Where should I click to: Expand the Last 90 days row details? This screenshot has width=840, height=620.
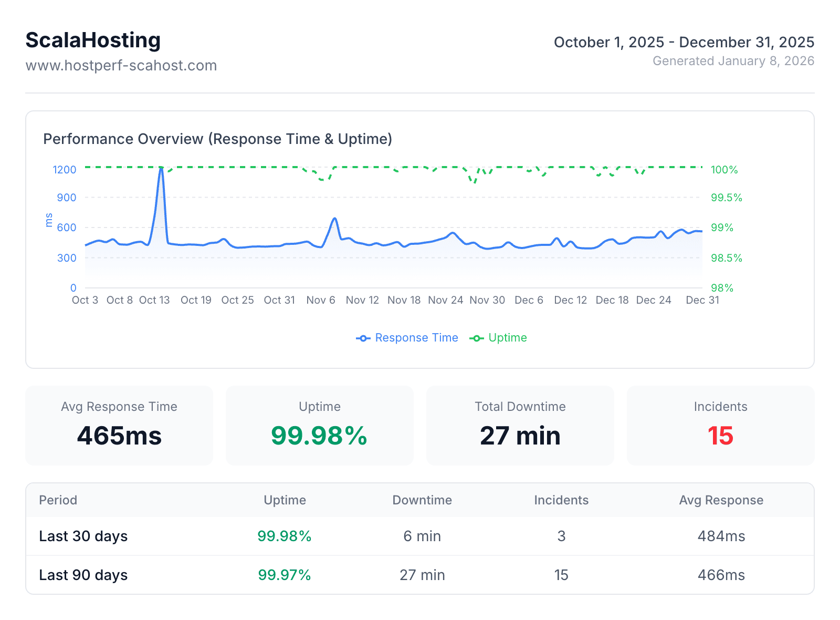click(x=83, y=575)
